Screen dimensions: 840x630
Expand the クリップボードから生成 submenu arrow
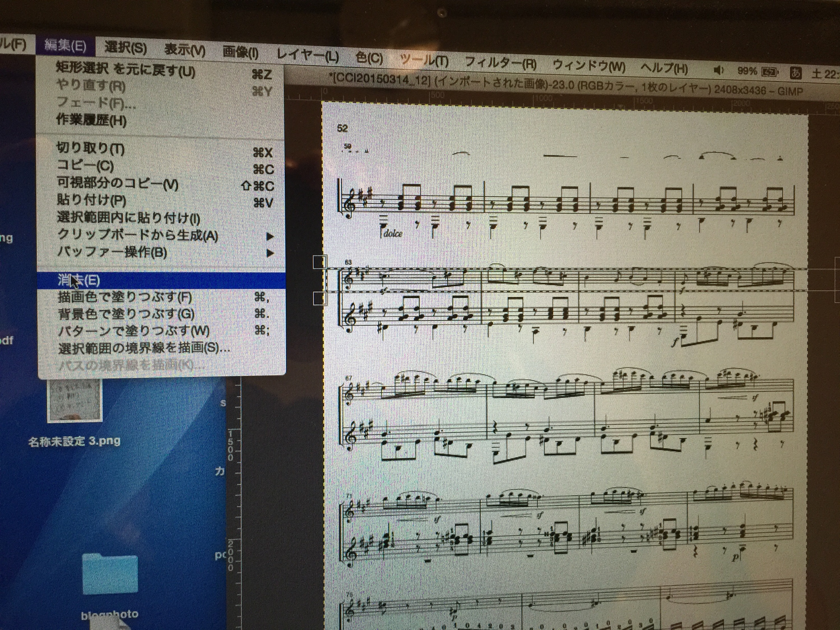(270, 237)
